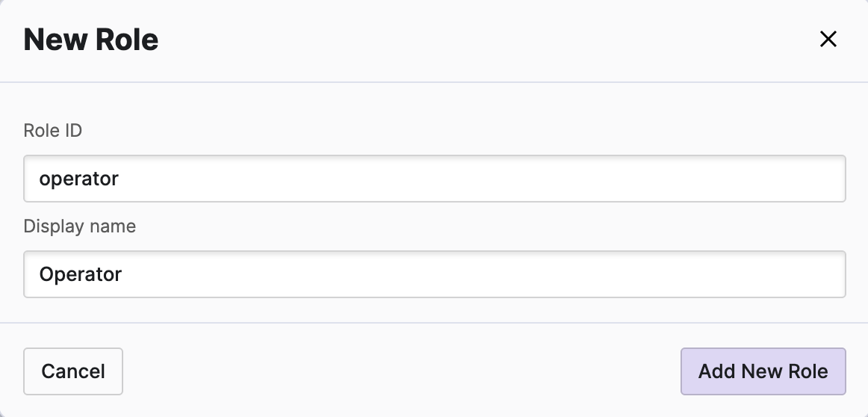This screenshot has height=417, width=868.
Task: Select the text box containing "operator" ID
Action: [x=434, y=179]
